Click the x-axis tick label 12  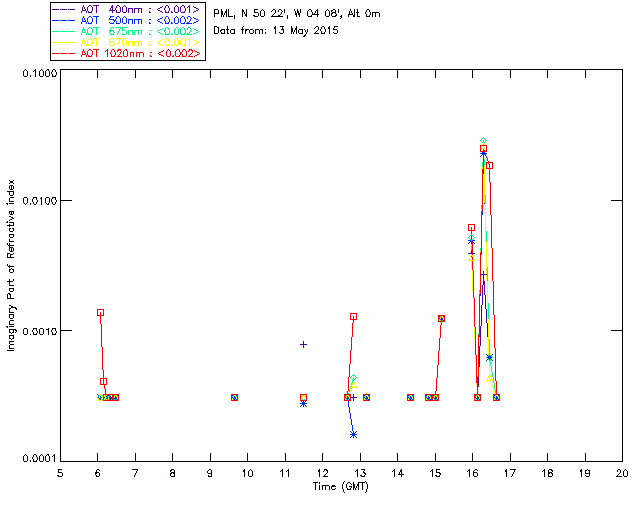(322, 474)
